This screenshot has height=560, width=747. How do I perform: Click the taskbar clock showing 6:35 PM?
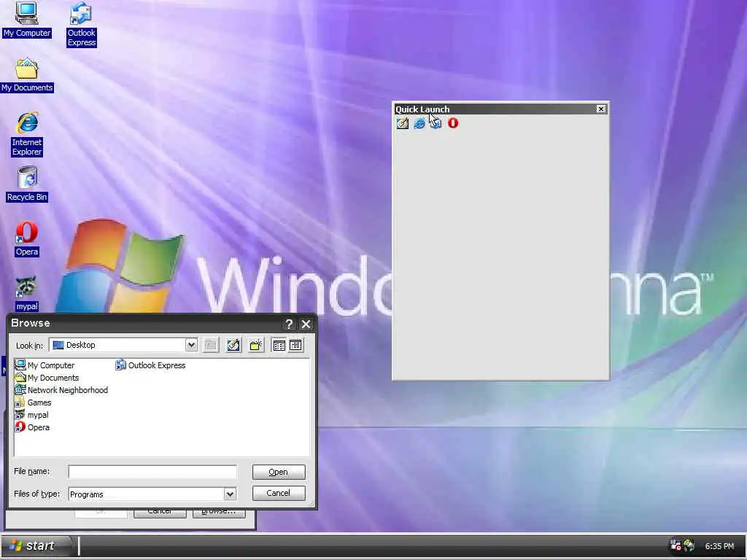719,546
